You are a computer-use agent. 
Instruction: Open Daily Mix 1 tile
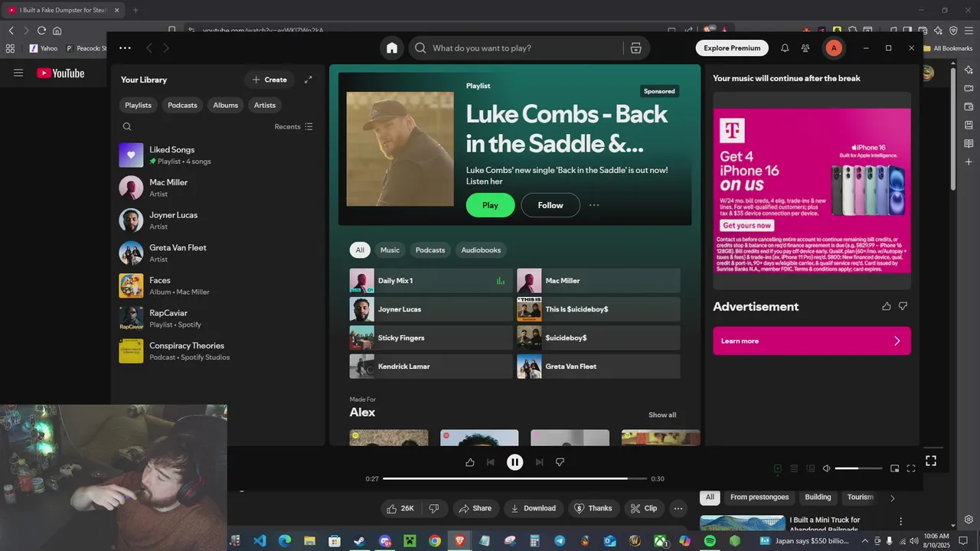coord(431,281)
